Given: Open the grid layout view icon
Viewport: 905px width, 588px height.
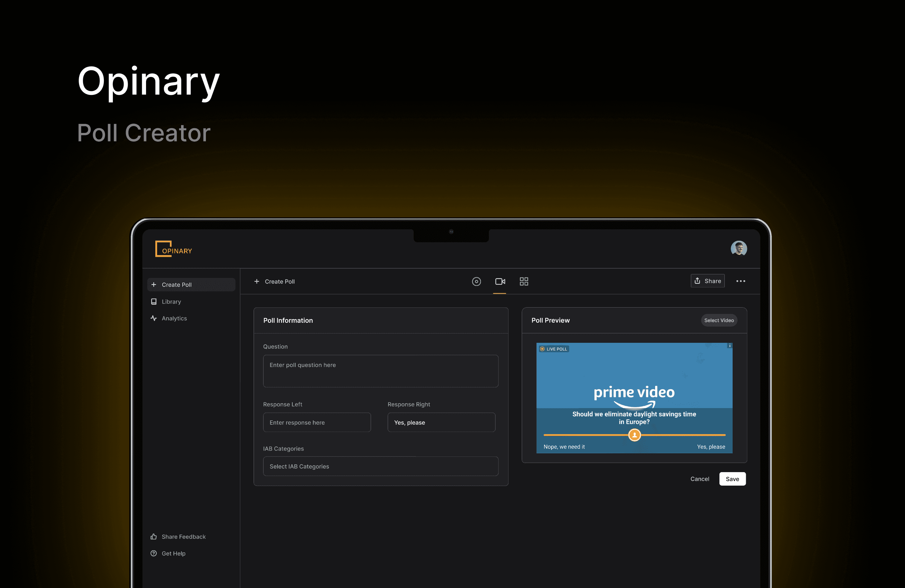Looking at the screenshot, I should click(524, 281).
